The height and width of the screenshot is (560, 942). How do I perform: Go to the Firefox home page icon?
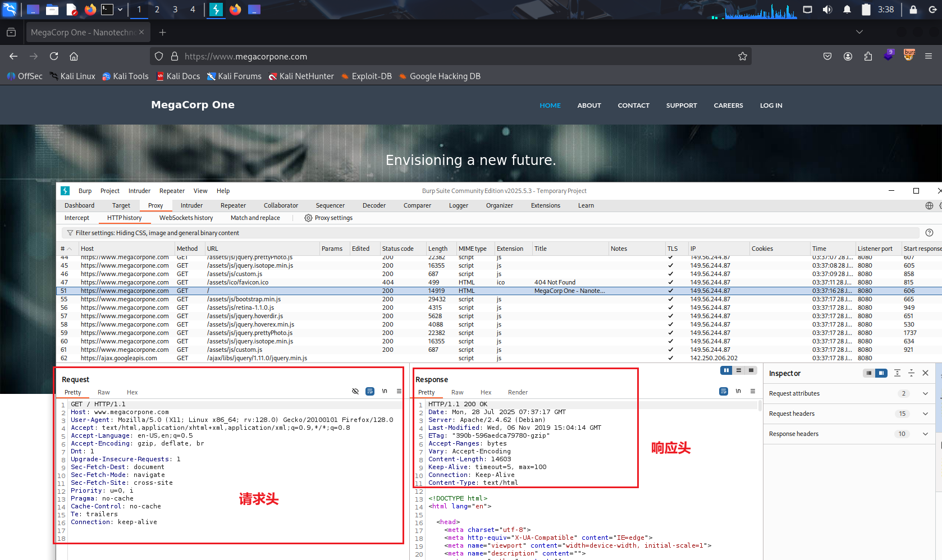(74, 56)
